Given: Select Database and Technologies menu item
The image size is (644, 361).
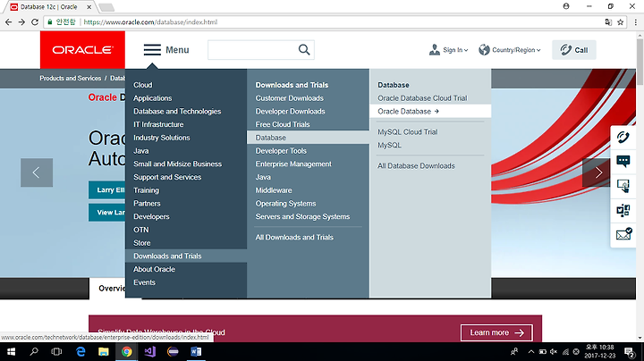Looking at the screenshot, I should (177, 111).
